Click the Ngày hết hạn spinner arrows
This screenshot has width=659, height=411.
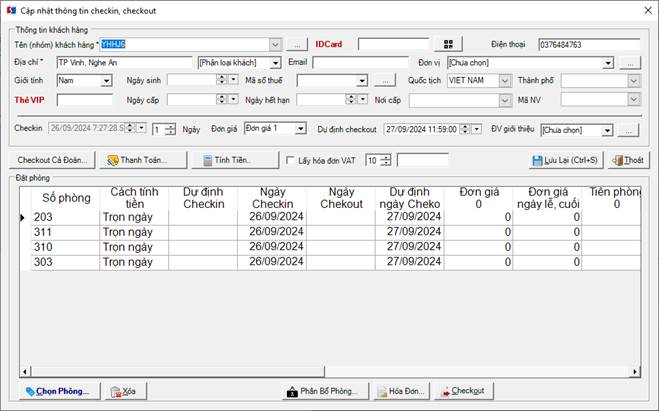click(351, 99)
